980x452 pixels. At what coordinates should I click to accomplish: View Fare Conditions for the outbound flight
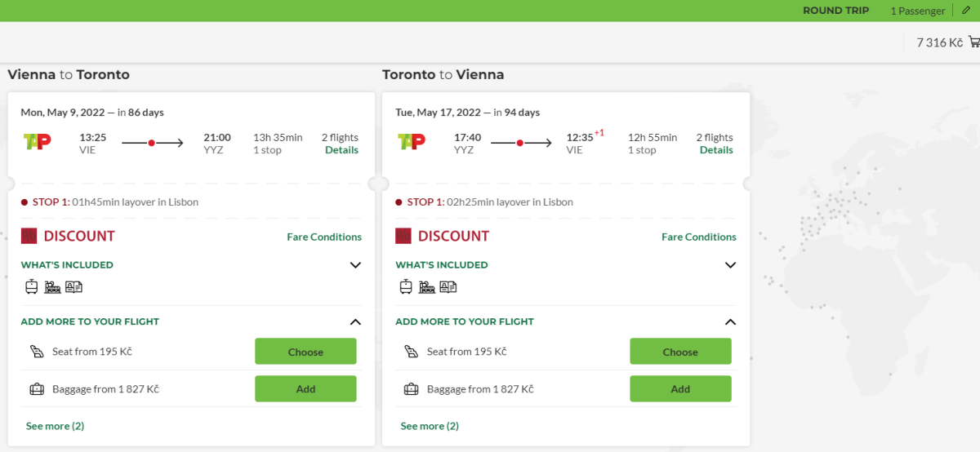tap(324, 237)
